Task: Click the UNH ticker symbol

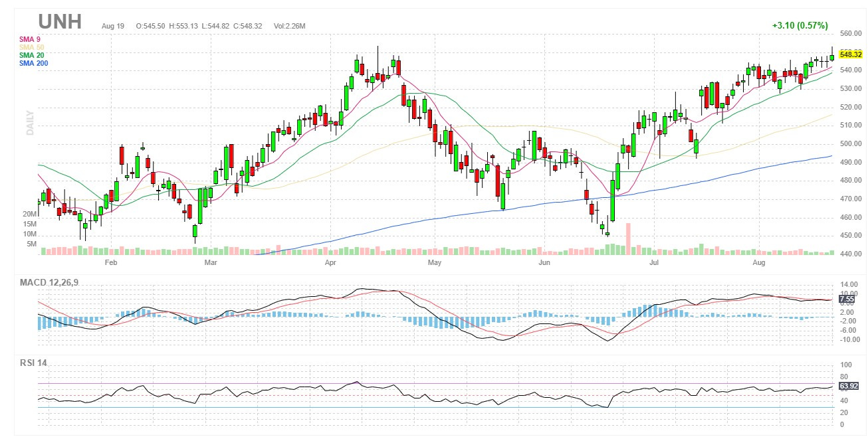Action: point(60,22)
